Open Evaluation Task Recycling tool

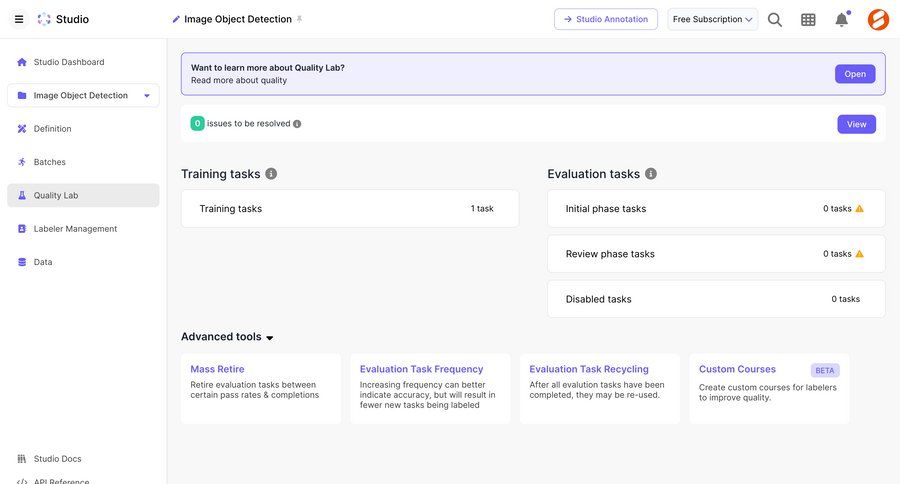click(599, 389)
